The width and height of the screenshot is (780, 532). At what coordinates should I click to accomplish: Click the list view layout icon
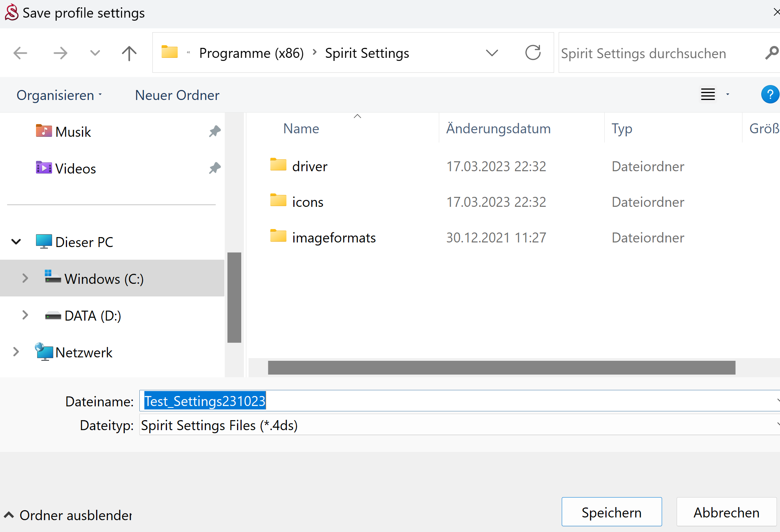click(708, 94)
